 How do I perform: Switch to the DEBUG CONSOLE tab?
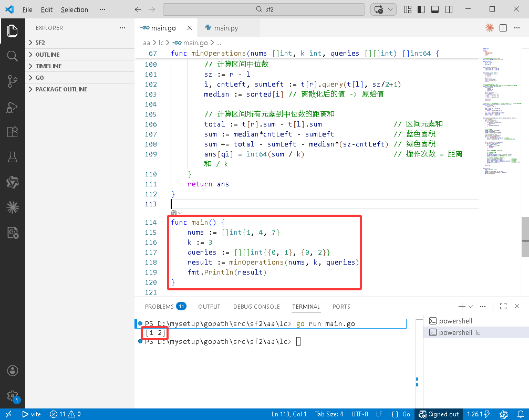(256, 307)
